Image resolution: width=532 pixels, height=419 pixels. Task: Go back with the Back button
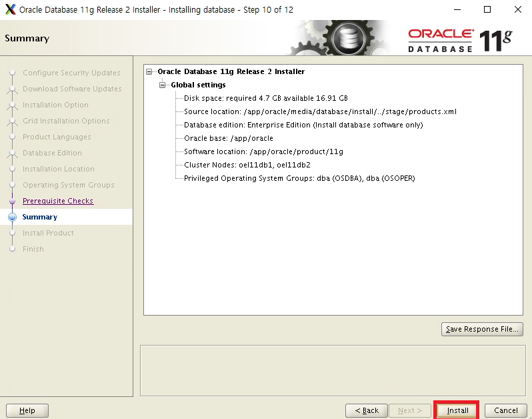tap(367, 410)
